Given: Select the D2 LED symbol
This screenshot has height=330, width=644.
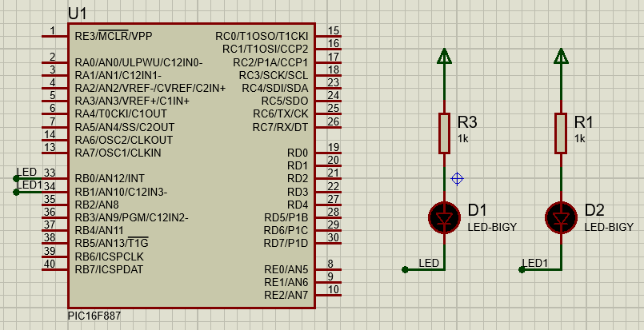Looking at the screenshot, I should click(562, 217).
